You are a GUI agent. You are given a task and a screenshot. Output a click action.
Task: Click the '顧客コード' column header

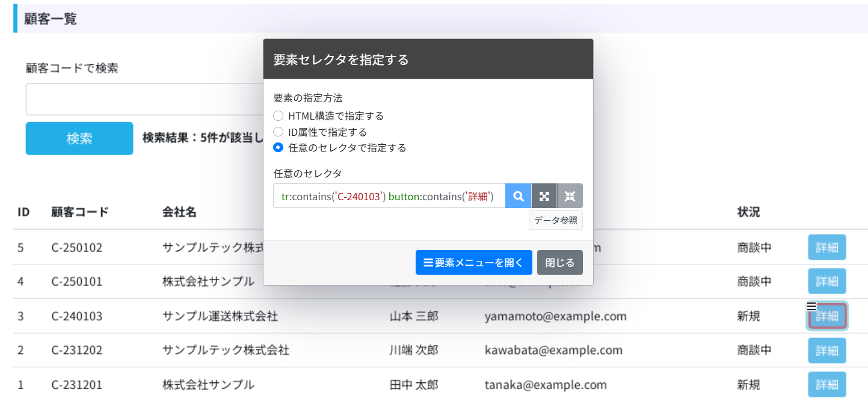[x=80, y=212]
